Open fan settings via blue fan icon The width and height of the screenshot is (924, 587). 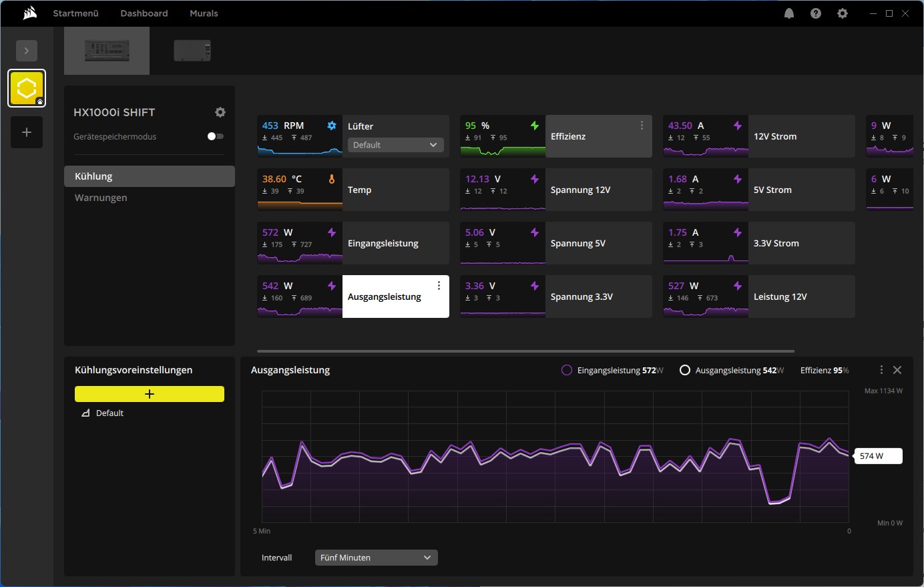click(332, 125)
